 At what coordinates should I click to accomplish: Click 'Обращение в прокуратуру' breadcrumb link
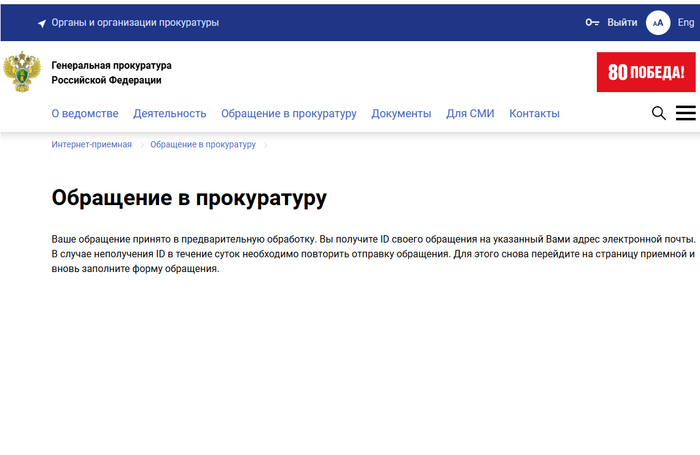tap(203, 145)
